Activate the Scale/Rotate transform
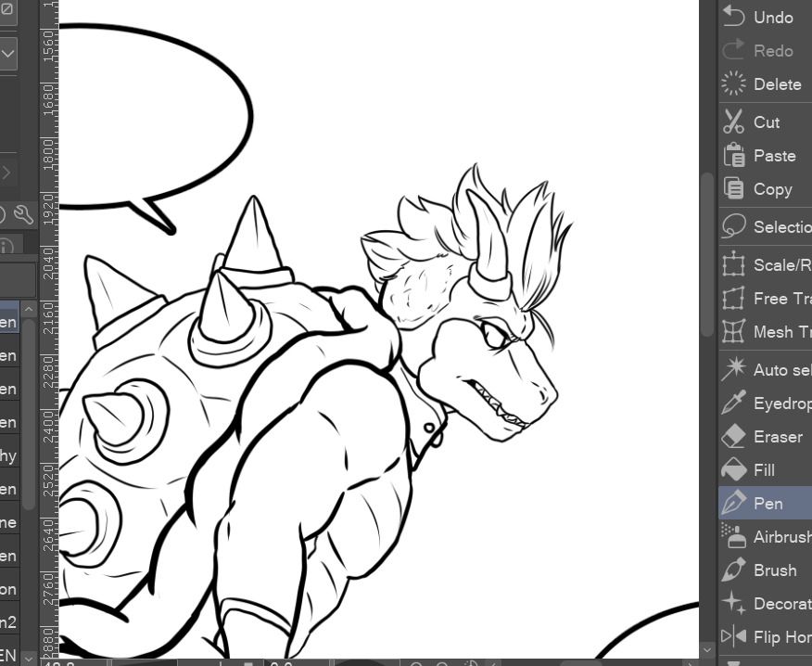Screen dimensions: 812x666 click(x=766, y=265)
